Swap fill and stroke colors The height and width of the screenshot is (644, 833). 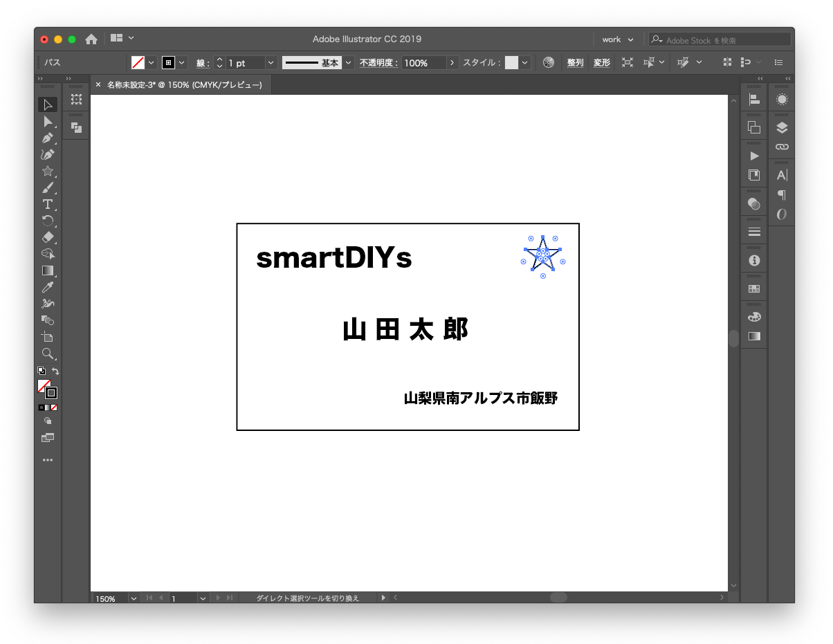56,371
